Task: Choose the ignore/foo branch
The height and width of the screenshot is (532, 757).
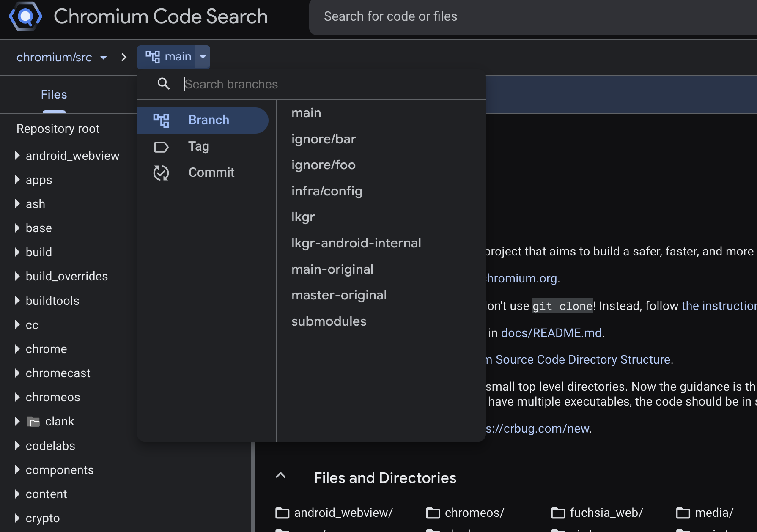Action: tap(324, 165)
